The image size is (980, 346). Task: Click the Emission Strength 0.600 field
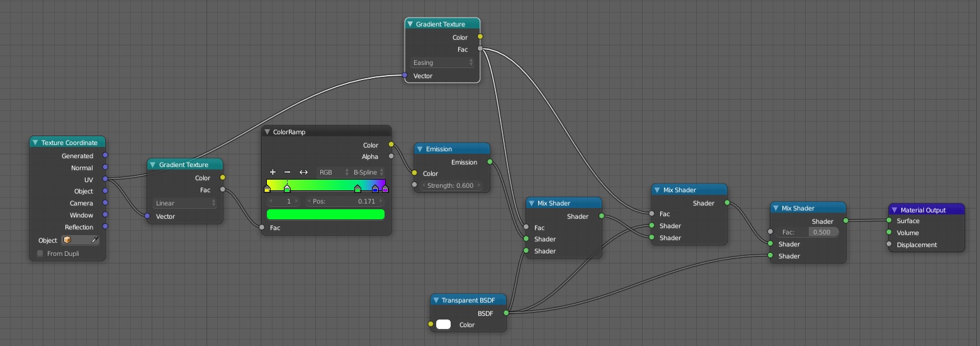pos(452,185)
